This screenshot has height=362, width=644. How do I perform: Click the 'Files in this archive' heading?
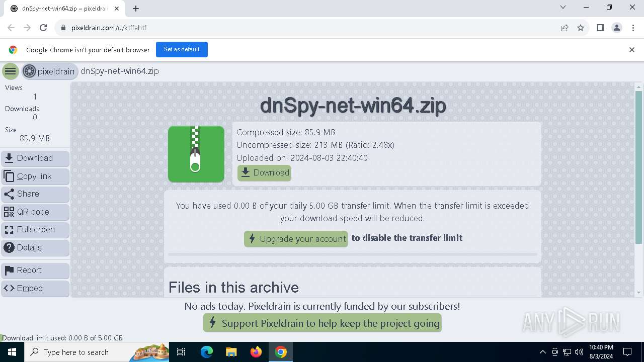tap(233, 288)
